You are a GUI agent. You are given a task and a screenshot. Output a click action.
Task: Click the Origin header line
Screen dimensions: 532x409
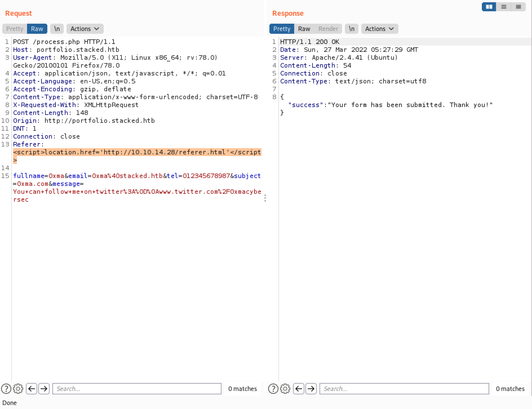coord(84,121)
